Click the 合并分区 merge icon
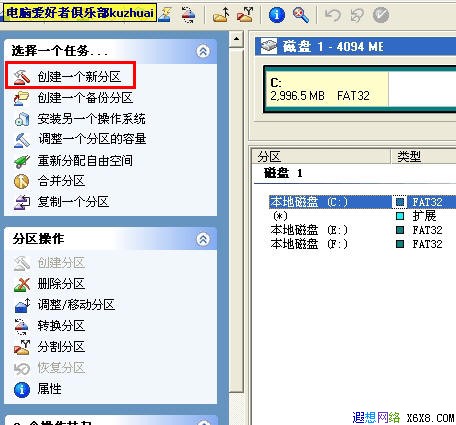 (x=22, y=181)
